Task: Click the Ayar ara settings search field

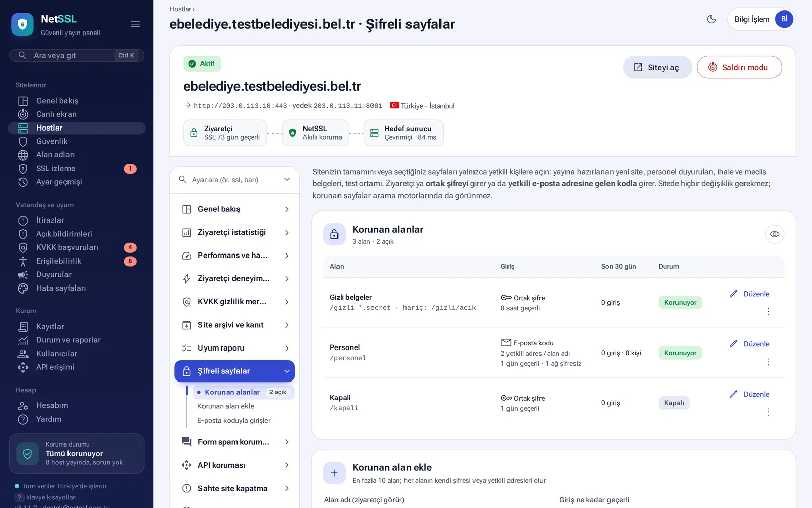Action: click(234, 180)
